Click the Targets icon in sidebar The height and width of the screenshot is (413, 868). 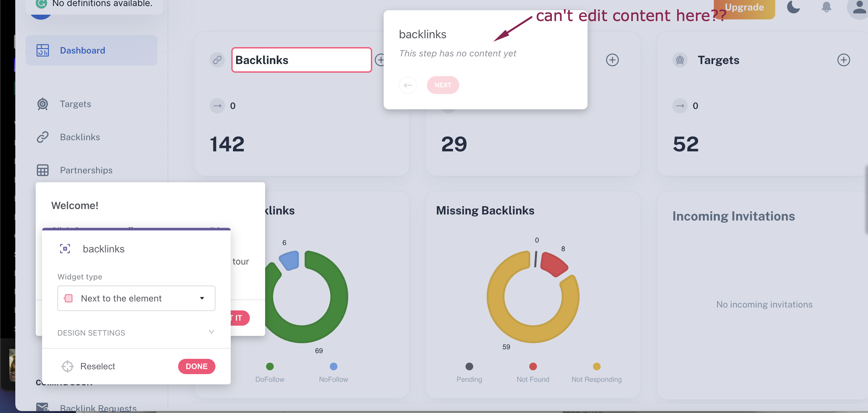pos(43,104)
